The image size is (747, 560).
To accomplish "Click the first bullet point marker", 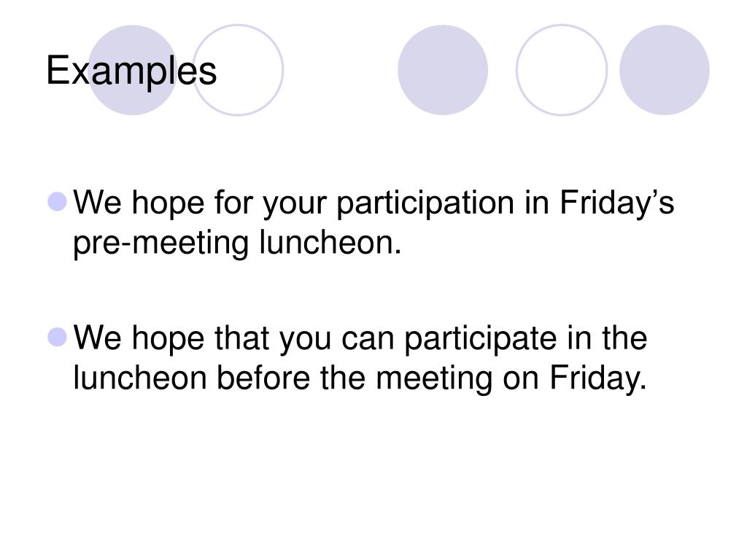I will pos(57,202).
